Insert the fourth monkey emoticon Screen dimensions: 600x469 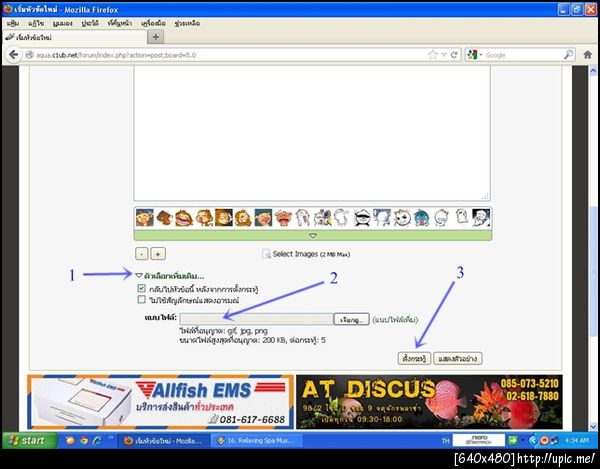[x=204, y=218]
